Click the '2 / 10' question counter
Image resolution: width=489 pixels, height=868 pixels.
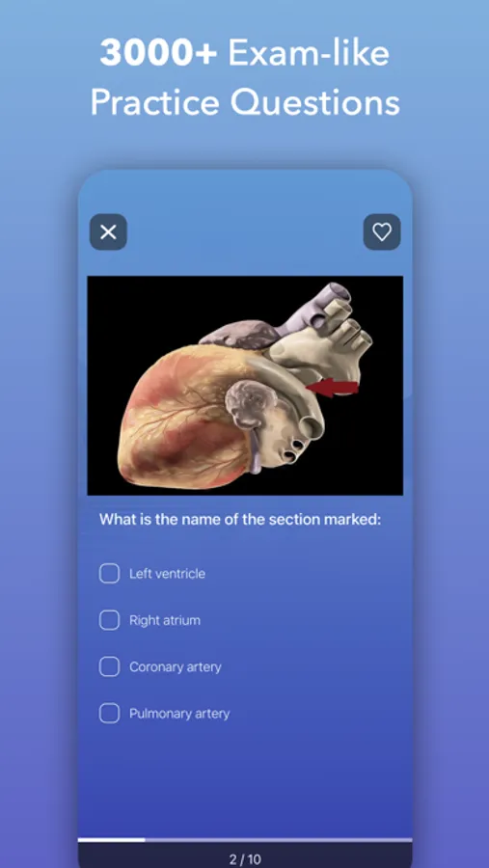click(x=245, y=859)
